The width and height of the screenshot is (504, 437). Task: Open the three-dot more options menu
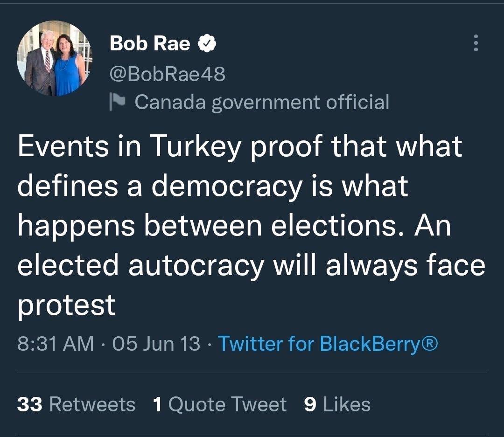pyautogui.click(x=476, y=43)
